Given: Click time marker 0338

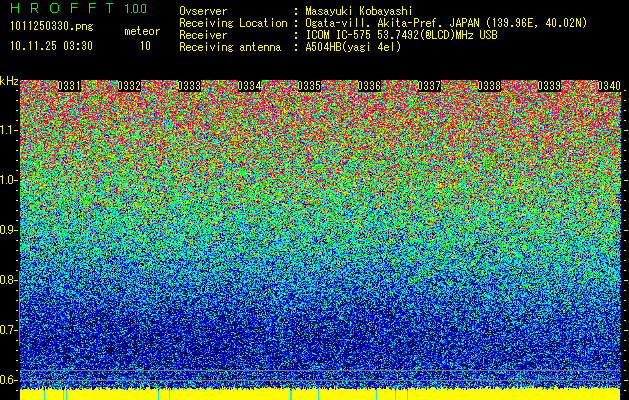Looking at the screenshot, I should coord(489,86).
